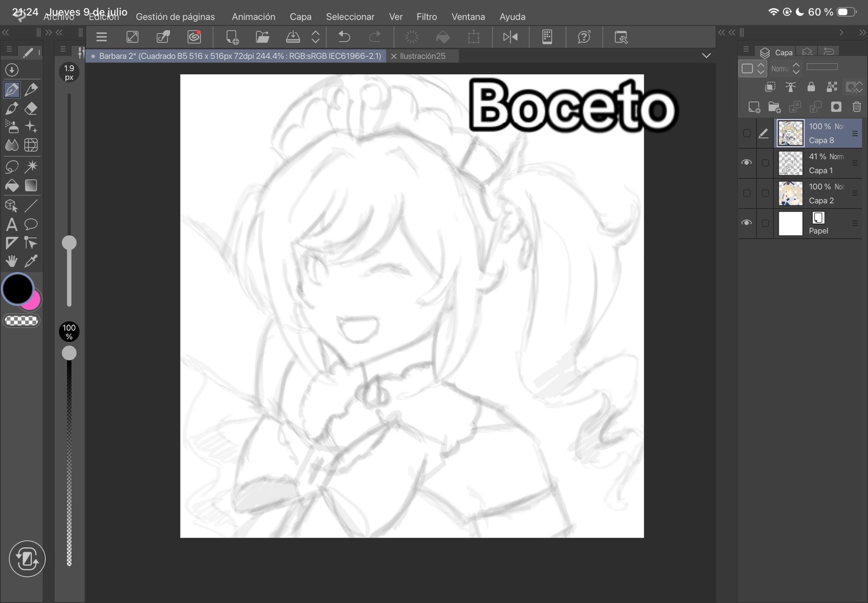Open the Filtro menu
Screen dimensions: 868x603
pos(427,17)
